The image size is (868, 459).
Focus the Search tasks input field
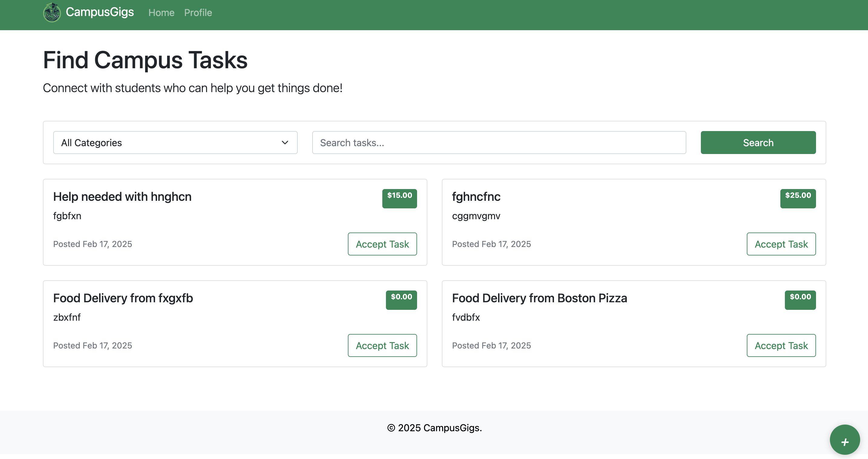(x=499, y=143)
